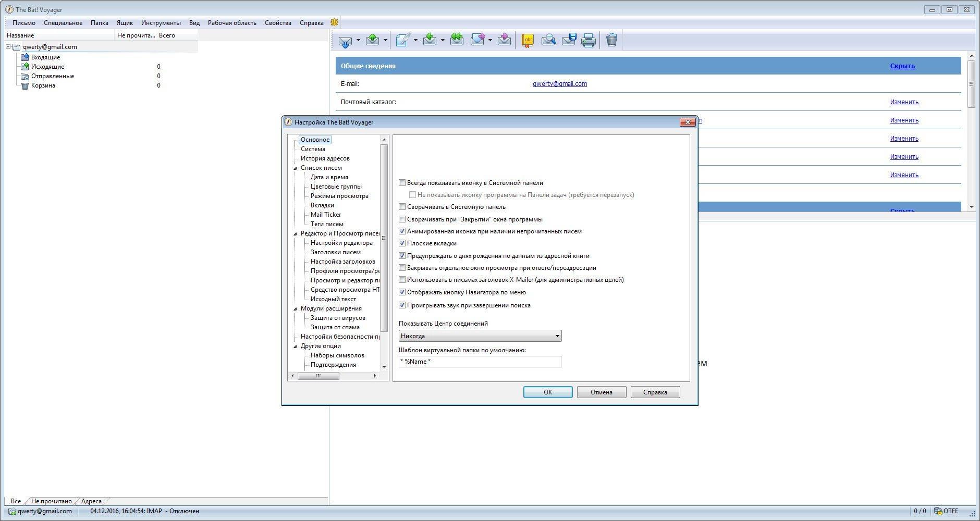Toggle Предупреждать о днях рождения checkbox
Screen dimensions: 980x521
coord(402,256)
